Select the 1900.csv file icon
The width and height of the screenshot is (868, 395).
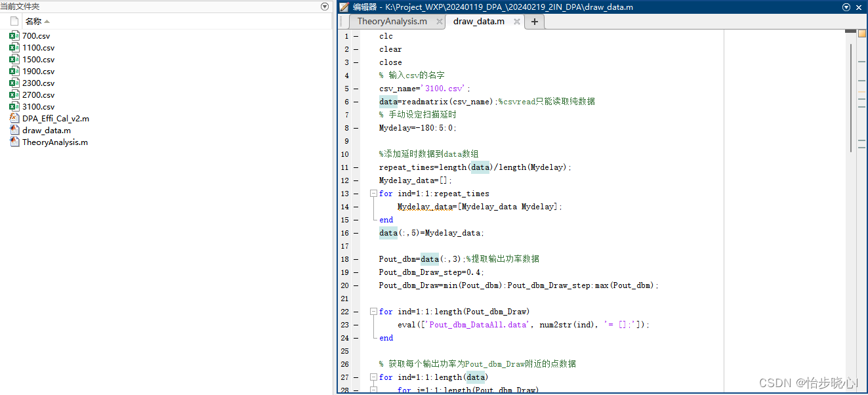14,72
